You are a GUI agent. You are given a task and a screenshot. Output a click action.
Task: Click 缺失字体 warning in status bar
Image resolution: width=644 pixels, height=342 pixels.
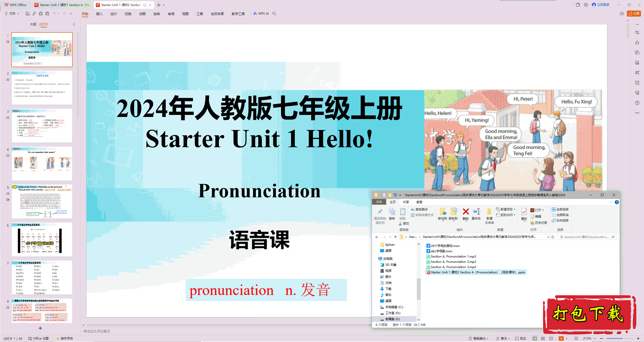[65, 338]
